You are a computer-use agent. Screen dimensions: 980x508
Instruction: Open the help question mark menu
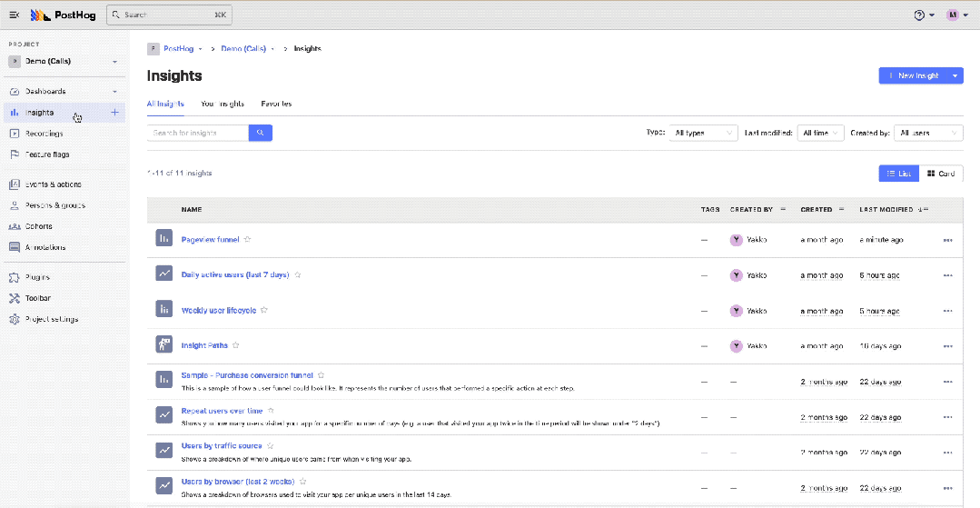click(920, 15)
